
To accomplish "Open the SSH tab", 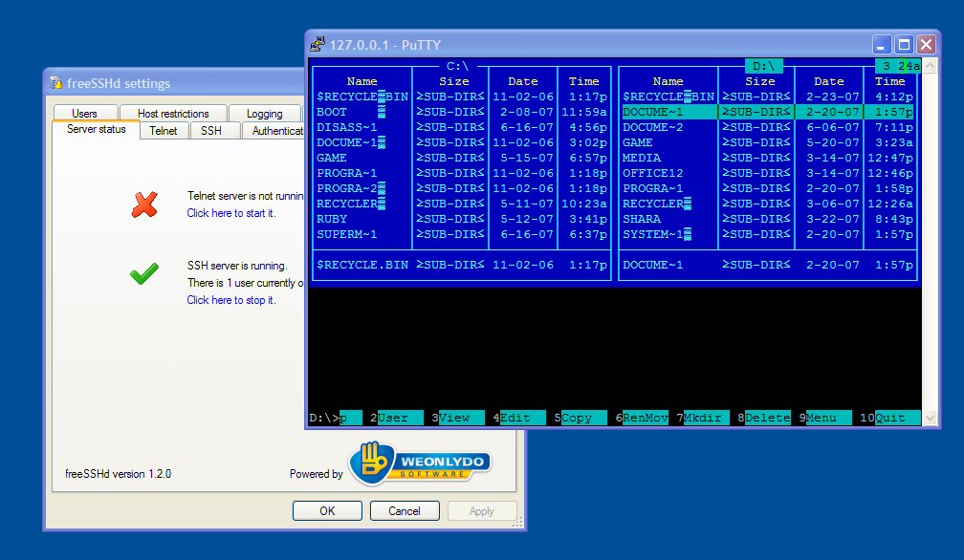I will click(x=210, y=131).
